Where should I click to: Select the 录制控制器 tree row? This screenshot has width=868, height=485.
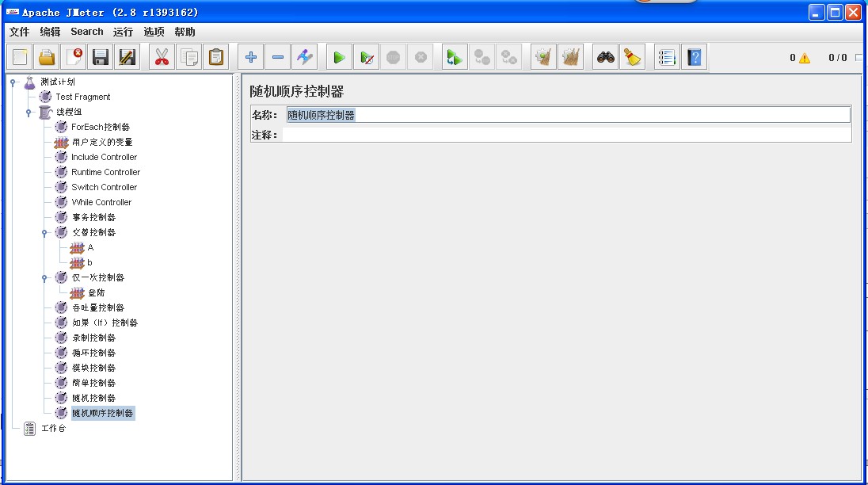93,338
